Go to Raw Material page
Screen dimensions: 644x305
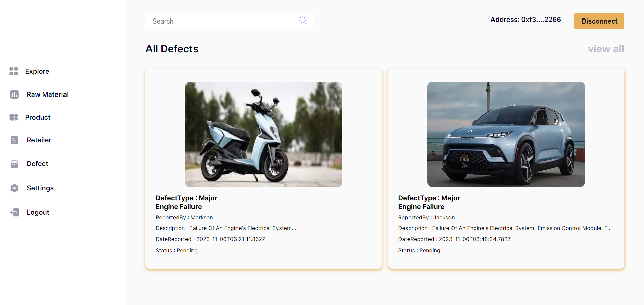coord(47,94)
